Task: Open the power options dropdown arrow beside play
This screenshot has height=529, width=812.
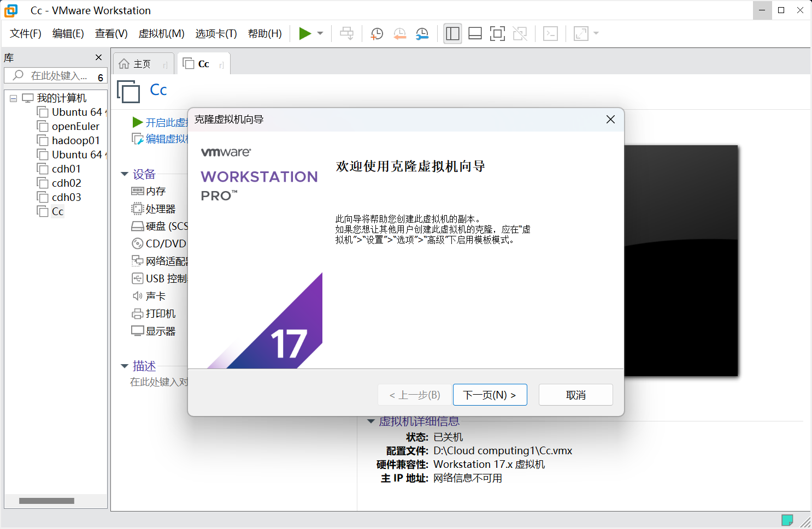Action: pos(320,33)
